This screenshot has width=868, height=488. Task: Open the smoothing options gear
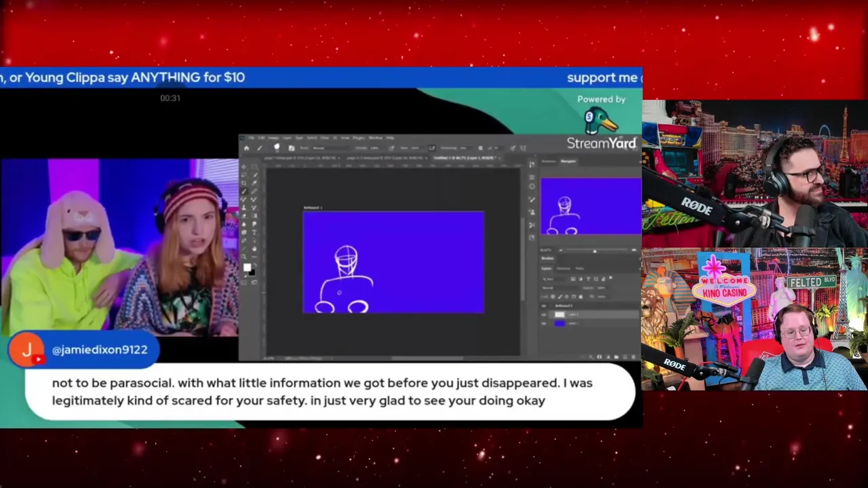point(481,148)
